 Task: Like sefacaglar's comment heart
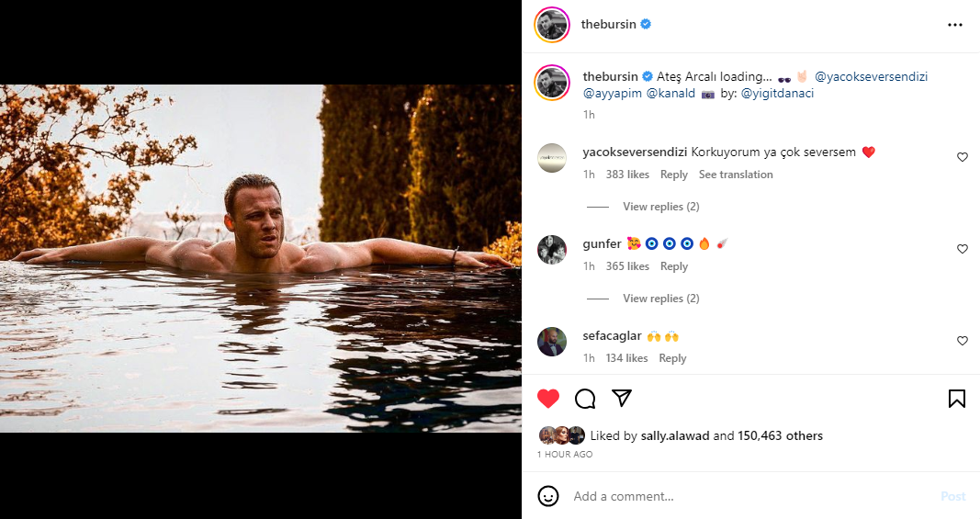pyautogui.click(x=963, y=341)
